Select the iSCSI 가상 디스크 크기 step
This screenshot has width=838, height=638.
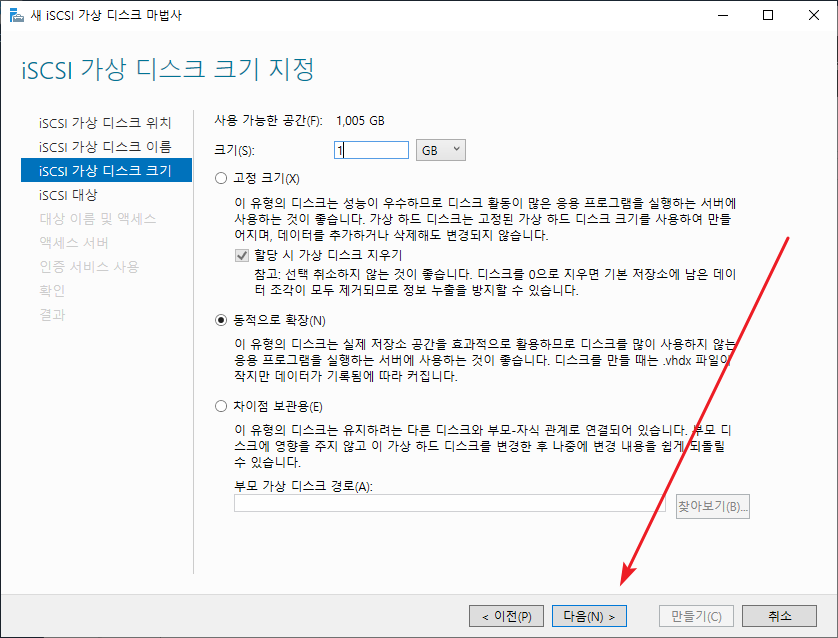(106, 170)
